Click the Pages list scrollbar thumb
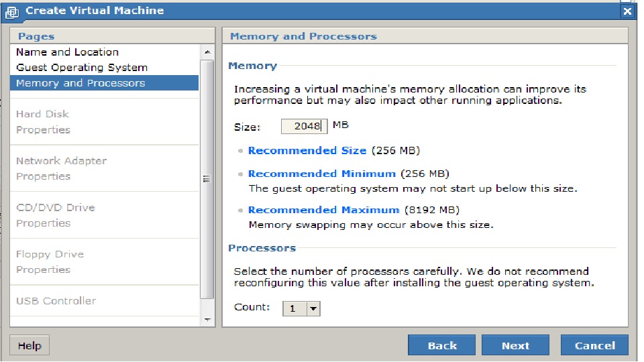This screenshot has width=644, height=362. tap(207, 179)
